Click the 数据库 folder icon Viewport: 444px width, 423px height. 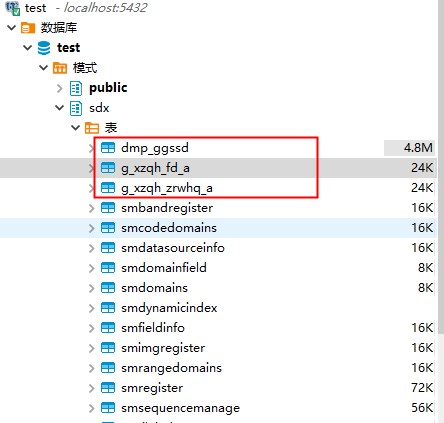28,28
